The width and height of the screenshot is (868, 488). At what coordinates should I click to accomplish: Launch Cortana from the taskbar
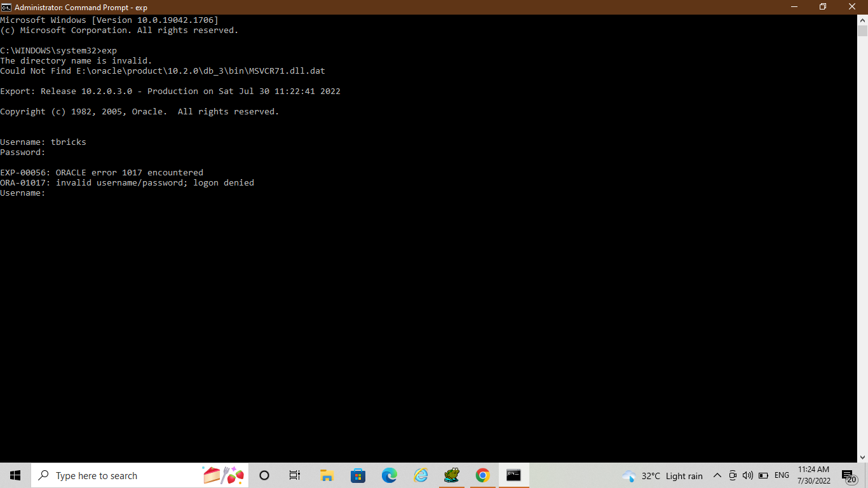(x=264, y=475)
